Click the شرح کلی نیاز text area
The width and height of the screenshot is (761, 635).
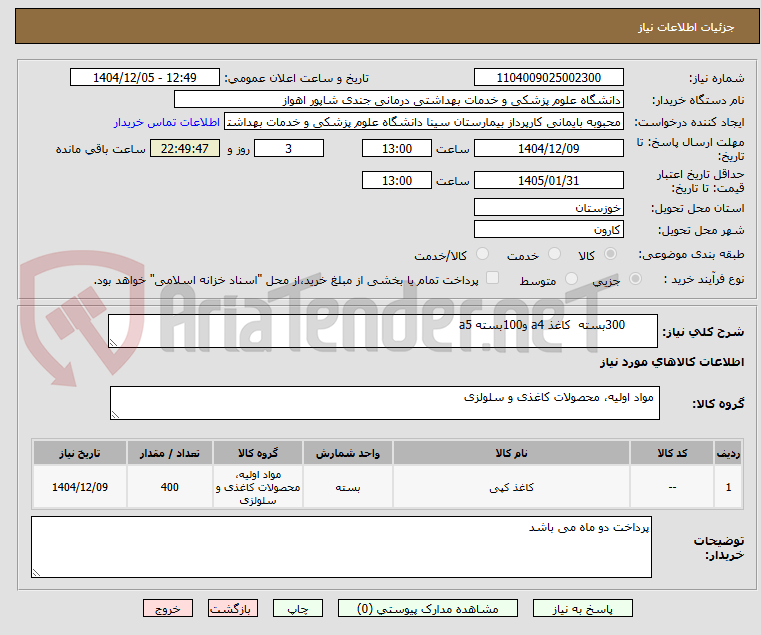(383, 331)
